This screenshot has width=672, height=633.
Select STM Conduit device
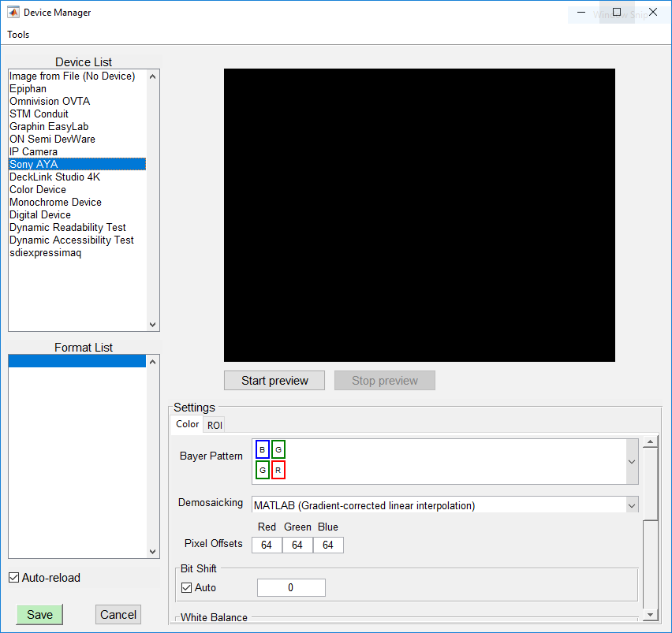tap(77, 114)
